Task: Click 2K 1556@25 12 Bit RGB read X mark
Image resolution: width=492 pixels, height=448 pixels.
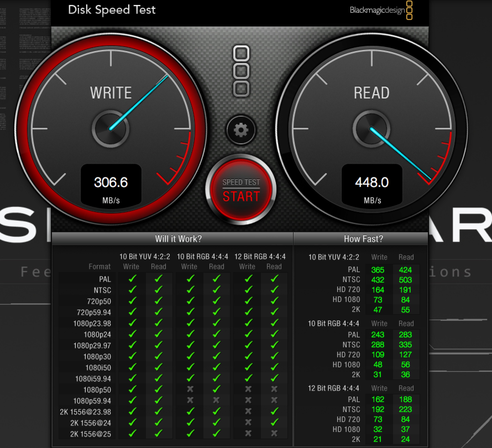Action: pyautogui.click(x=274, y=433)
